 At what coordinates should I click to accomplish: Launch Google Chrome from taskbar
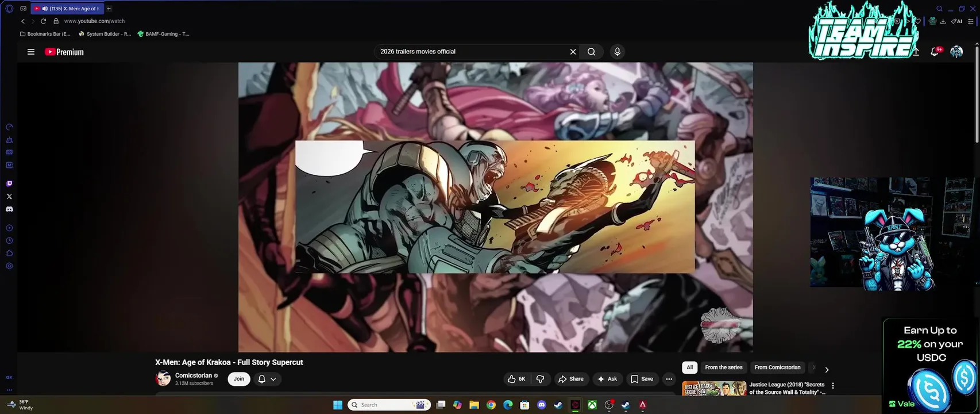[x=491, y=405]
